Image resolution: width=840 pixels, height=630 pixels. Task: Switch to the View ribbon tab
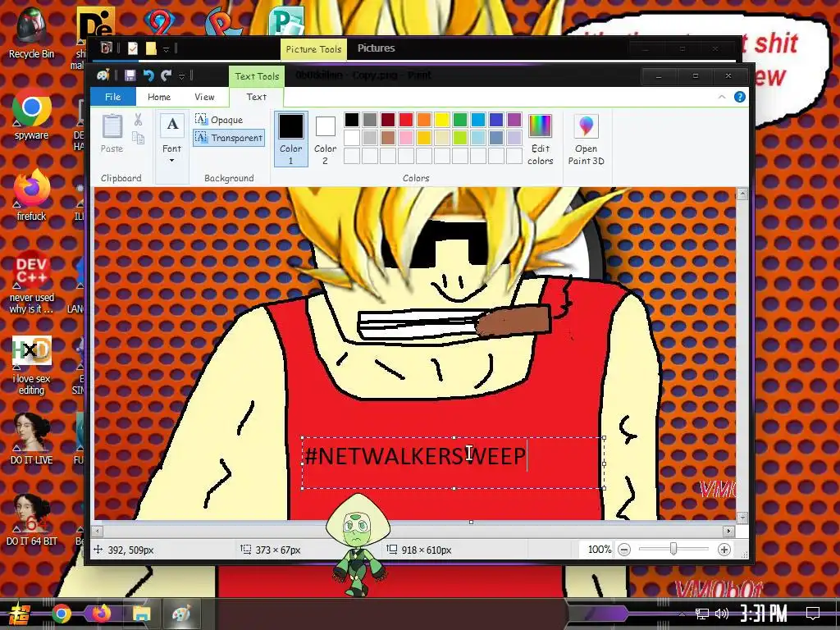click(204, 97)
